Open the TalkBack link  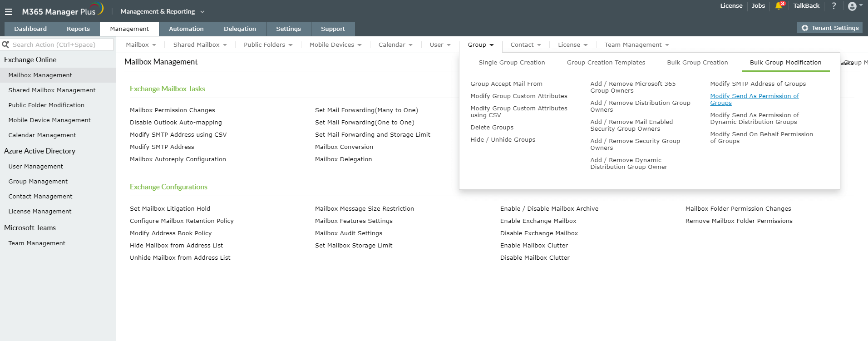coord(806,6)
